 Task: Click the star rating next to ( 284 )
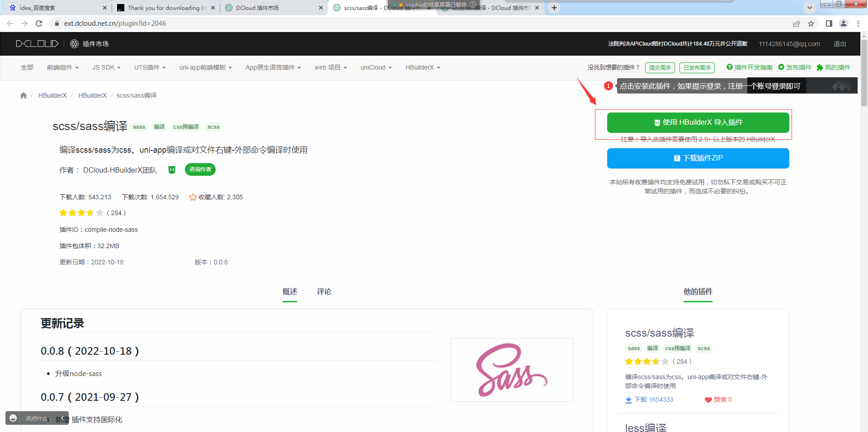[x=81, y=213]
